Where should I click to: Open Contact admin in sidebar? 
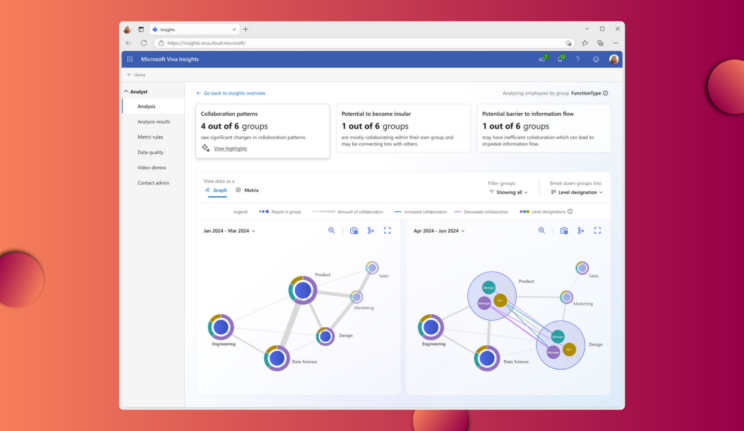point(153,183)
